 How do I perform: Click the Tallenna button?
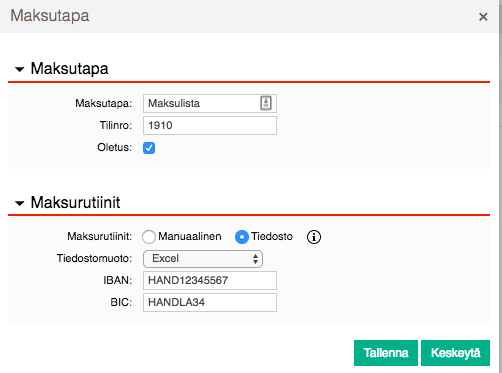click(x=386, y=353)
